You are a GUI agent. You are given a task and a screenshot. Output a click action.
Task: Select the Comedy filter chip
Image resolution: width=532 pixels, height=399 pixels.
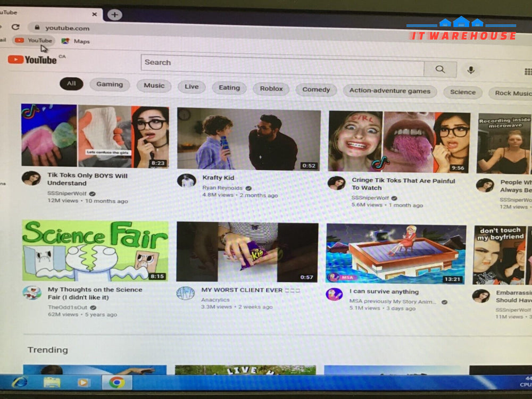(316, 90)
